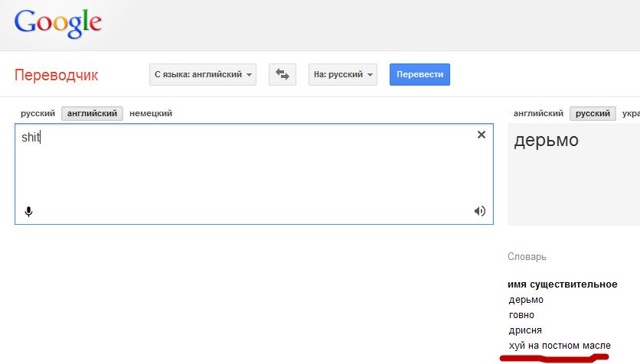Select dictionary entry 'дрисня'
The image size is (640, 364).
[x=525, y=330]
